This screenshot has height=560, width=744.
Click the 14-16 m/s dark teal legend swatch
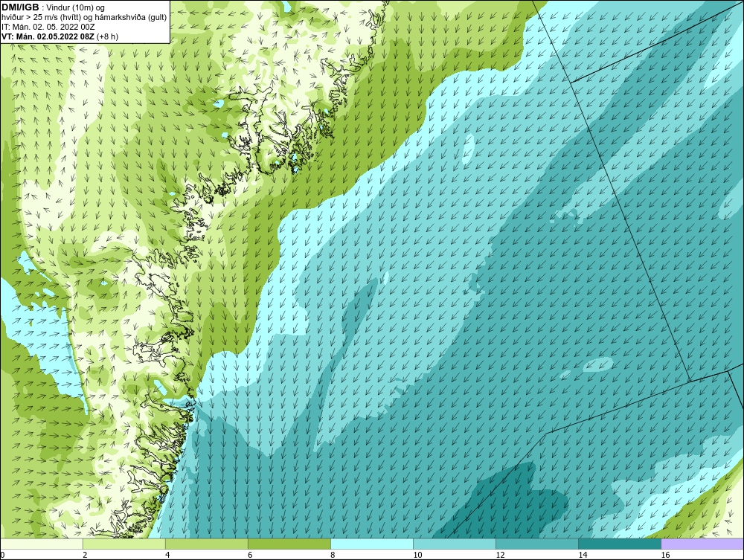click(x=620, y=544)
